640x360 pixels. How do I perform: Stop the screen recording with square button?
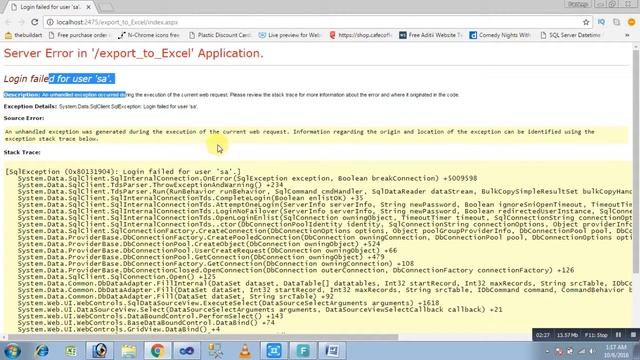pyautogui.click(x=633, y=335)
